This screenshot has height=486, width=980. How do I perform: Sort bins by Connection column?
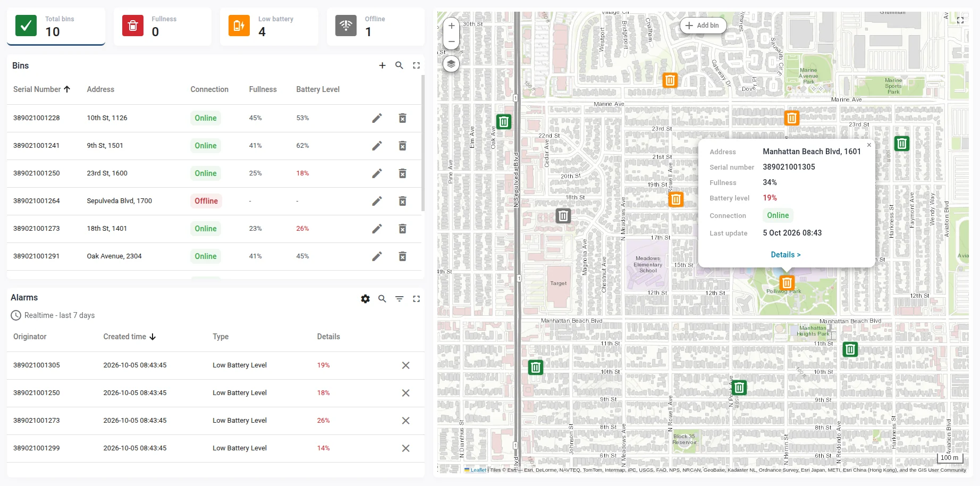(x=209, y=89)
